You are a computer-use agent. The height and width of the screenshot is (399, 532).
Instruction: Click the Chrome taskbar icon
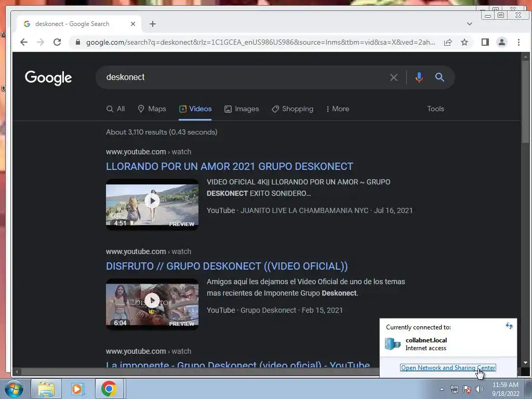(x=109, y=389)
